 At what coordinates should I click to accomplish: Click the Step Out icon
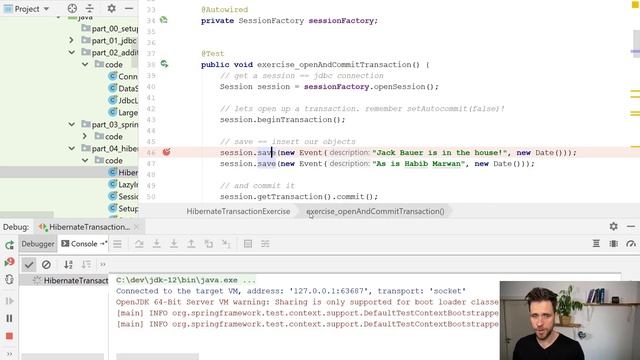coord(191,244)
